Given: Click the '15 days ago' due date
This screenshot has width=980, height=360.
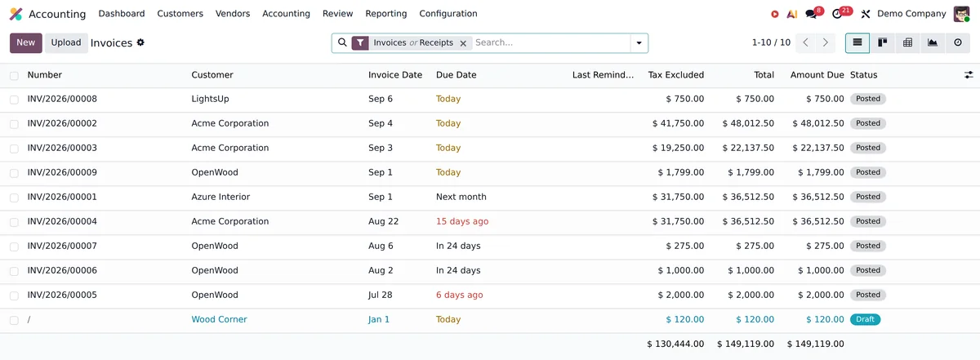Looking at the screenshot, I should point(462,222).
